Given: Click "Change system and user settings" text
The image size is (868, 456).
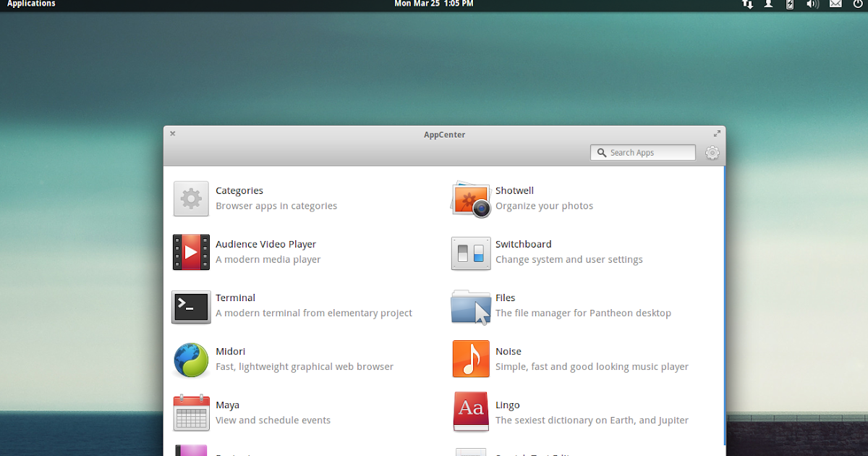Looking at the screenshot, I should [x=569, y=260].
